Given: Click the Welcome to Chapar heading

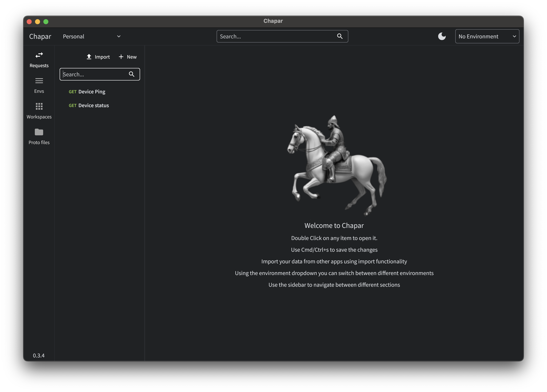Looking at the screenshot, I should [x=334, y=225].
